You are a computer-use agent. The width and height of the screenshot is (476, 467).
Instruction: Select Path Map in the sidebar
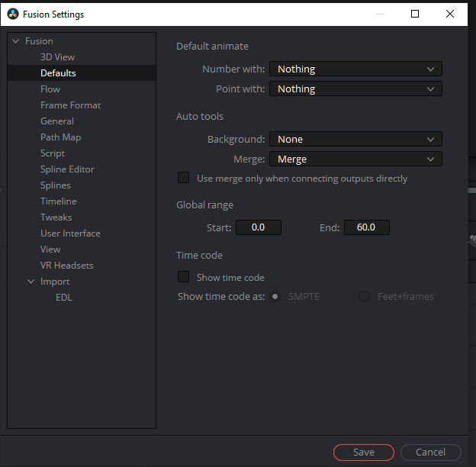pyautogui.click(x=60, y=137)
